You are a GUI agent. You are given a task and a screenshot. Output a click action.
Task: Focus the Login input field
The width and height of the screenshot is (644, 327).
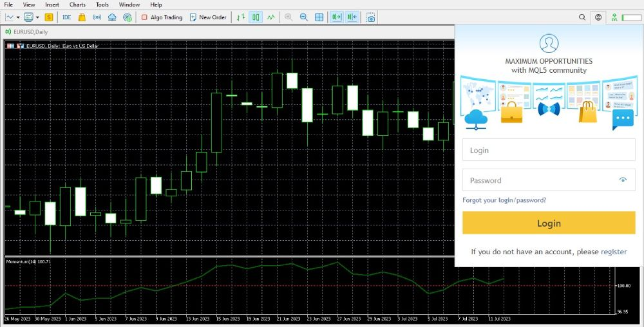point(549,150)
